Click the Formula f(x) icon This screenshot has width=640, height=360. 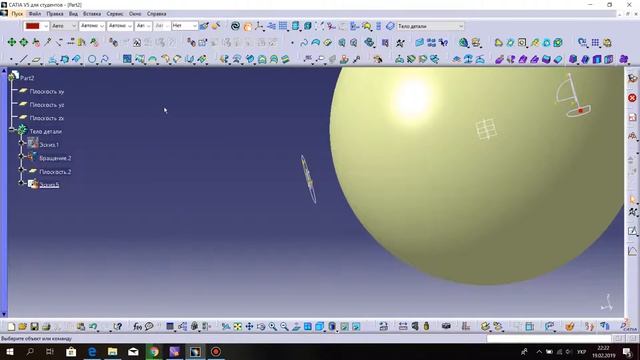click(x=137, y=327)
